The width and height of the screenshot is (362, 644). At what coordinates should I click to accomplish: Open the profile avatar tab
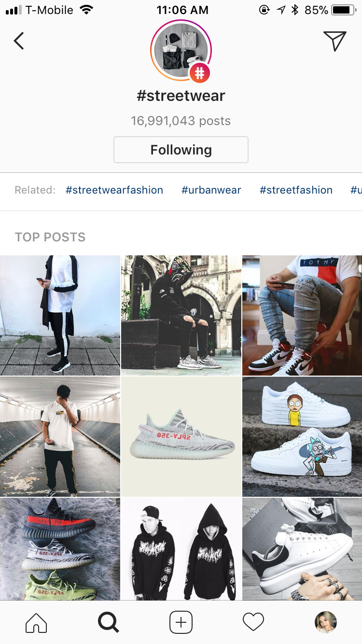pyautogui.click(x=326, y=622)
